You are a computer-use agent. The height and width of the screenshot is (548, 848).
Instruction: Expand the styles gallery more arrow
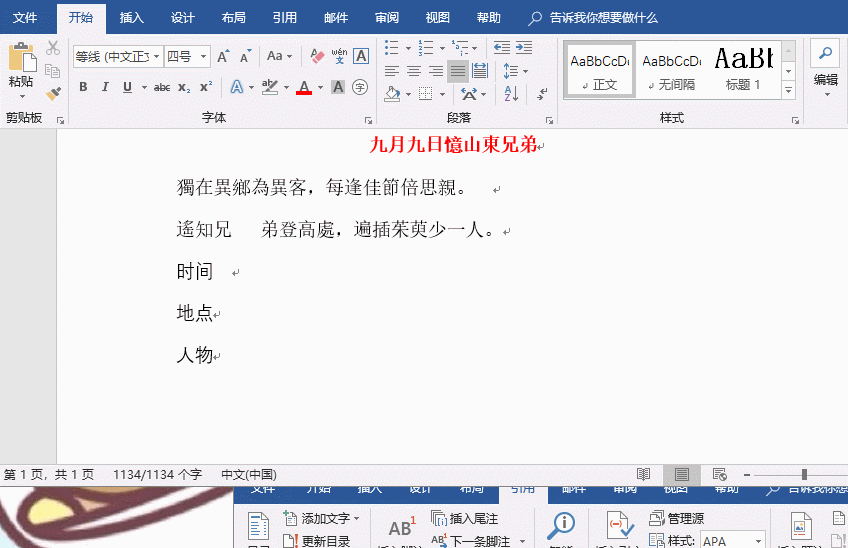pyautogui.click(x=789, y=90)
